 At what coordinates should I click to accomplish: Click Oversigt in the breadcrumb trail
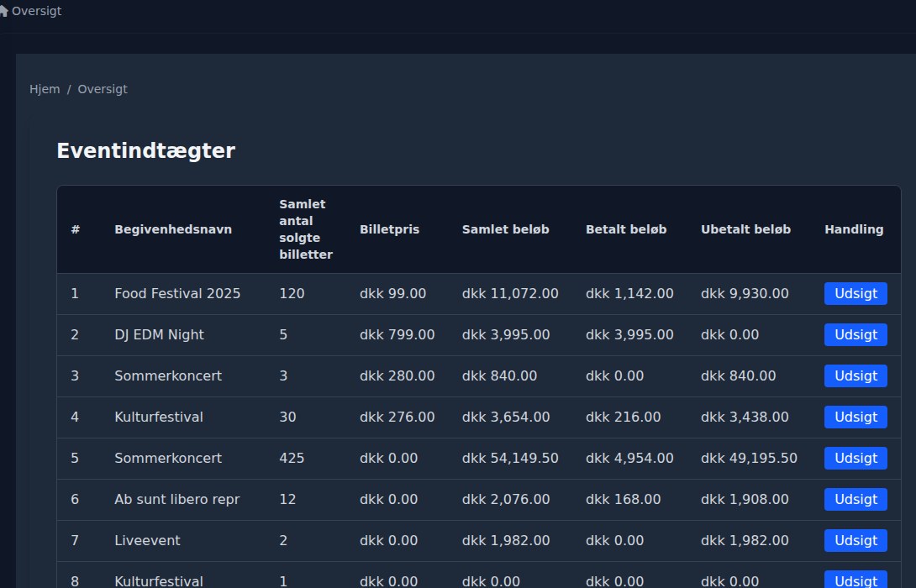[103, 89]
